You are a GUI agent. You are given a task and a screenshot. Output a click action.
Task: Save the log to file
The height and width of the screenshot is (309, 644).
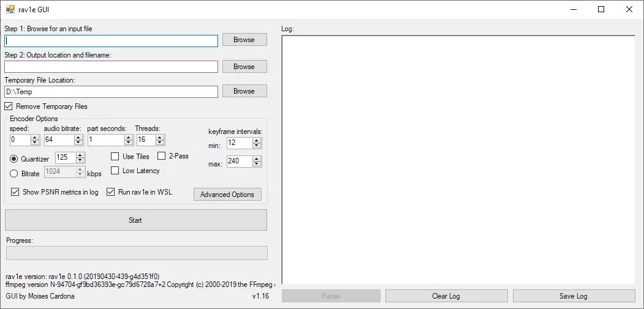pyautogui.click(x=574, y=296)
